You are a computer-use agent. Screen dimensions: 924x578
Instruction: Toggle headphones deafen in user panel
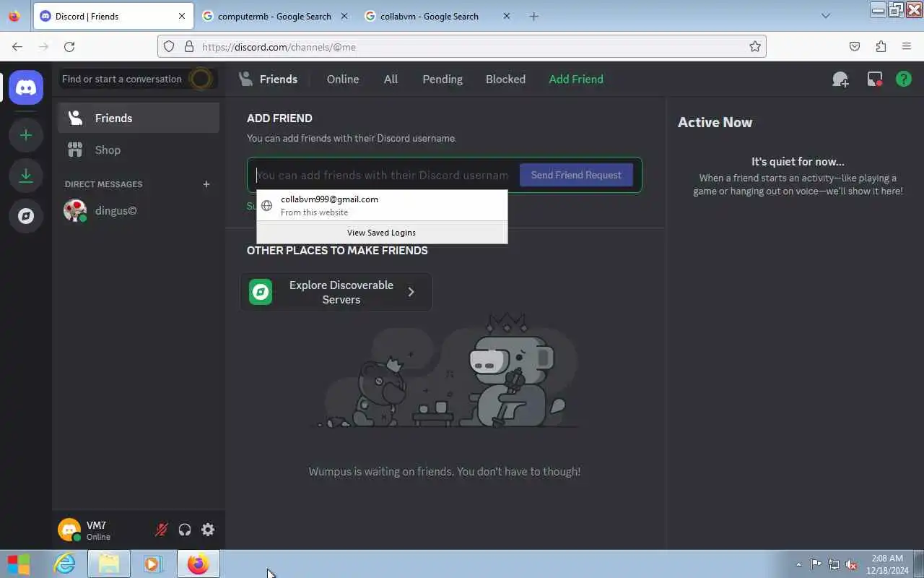tap(185, 530)
